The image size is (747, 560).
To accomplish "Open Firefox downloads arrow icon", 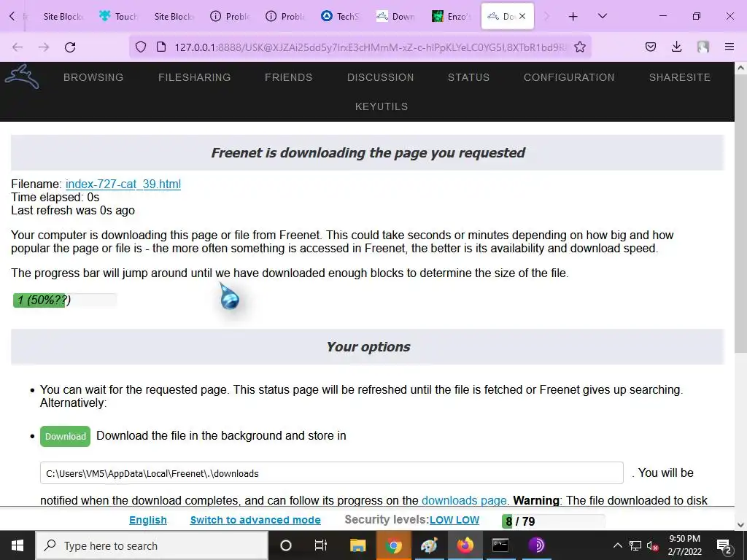I will [x=676, y=47].
